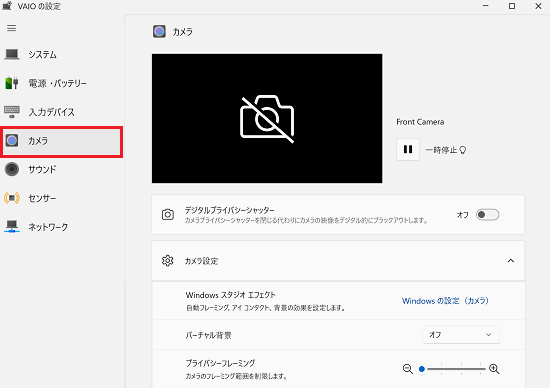Screen dimensions: 550x388
Task: Click the サウンド speaker icon
Action: [12, 169]
